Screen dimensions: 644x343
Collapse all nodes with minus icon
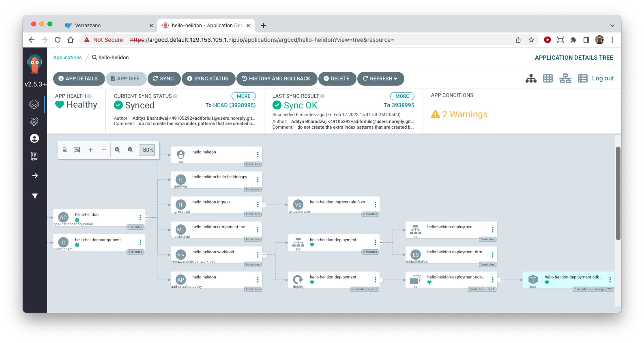[104, 150]
